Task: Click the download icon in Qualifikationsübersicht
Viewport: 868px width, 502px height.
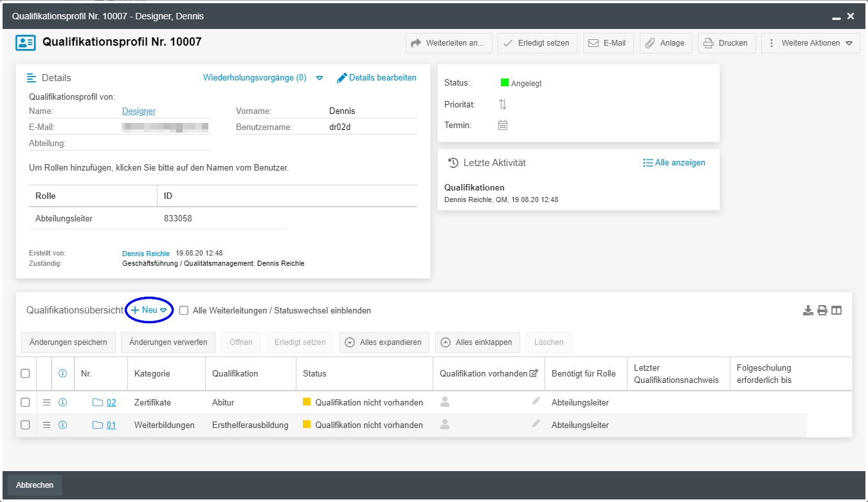Action: click(808, 311)
